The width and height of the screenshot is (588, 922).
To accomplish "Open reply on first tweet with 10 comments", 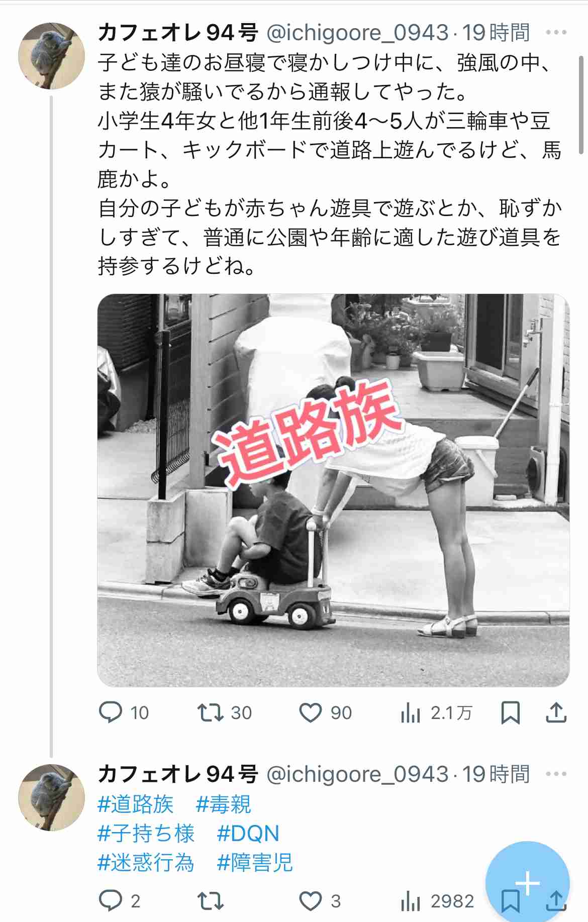I will click(124, 712).
